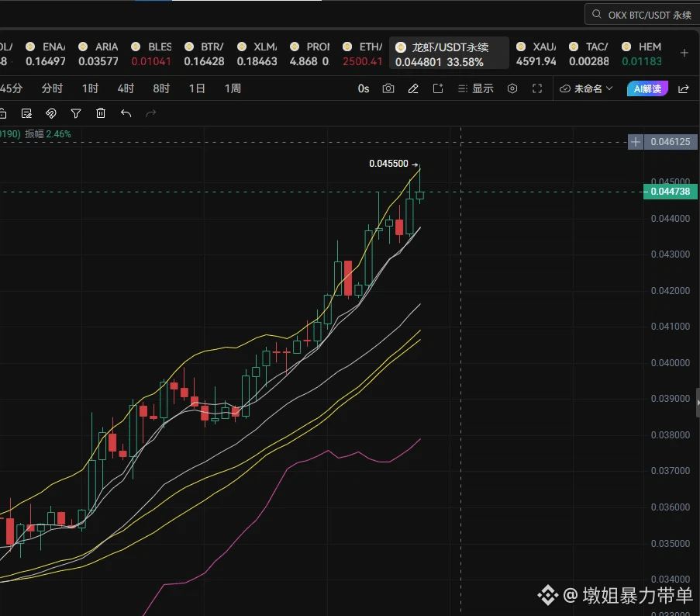Screen dimensions: 700x616
Task: Expand the 未命名 template dropdown
Action: (x=586, y=88)
